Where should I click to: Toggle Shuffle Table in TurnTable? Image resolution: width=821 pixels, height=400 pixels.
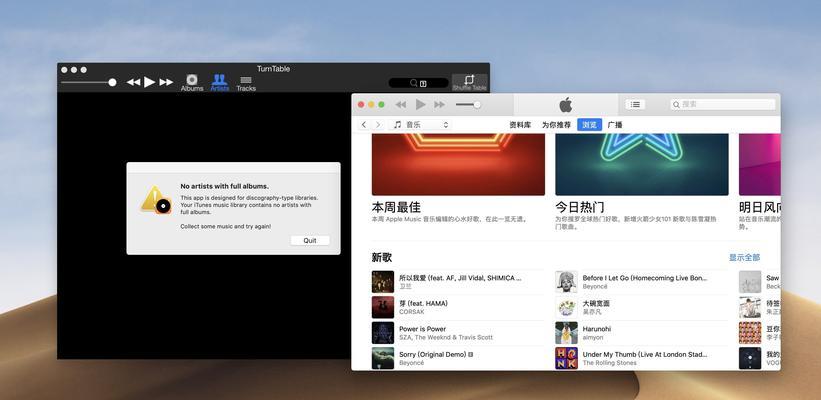pos(469,83)
